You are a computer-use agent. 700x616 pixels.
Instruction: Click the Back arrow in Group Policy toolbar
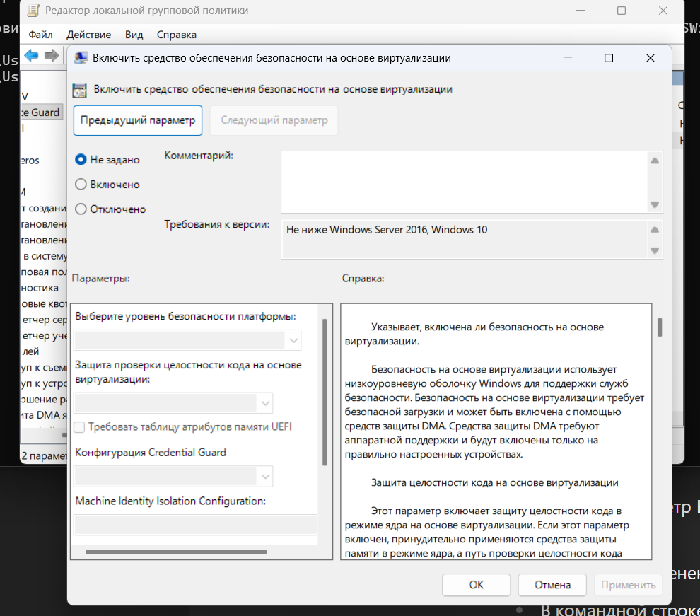pos(31,56)
